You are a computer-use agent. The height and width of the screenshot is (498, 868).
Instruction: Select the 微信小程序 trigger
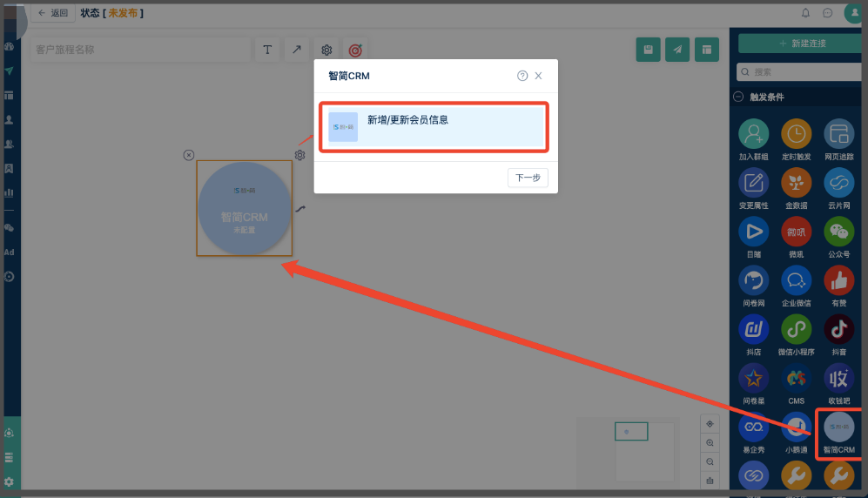(x=796, y=335)
